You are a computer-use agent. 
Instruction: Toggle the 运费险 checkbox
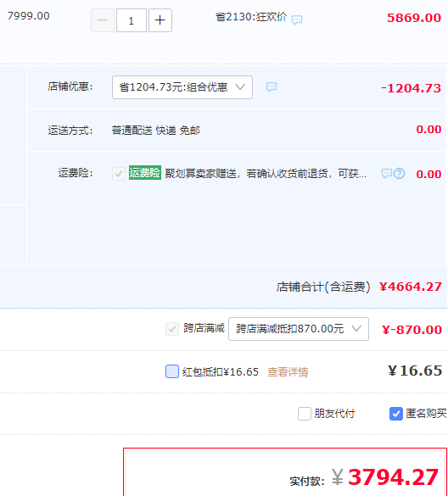pyautogui.click(x=119, y=174)
